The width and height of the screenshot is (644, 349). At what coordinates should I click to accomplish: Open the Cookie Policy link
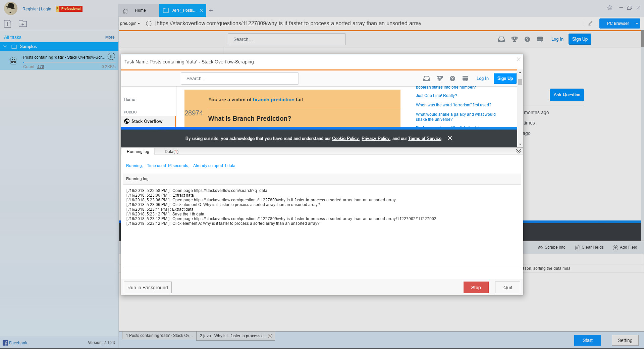pyautogui.click(x=345, y=139)
